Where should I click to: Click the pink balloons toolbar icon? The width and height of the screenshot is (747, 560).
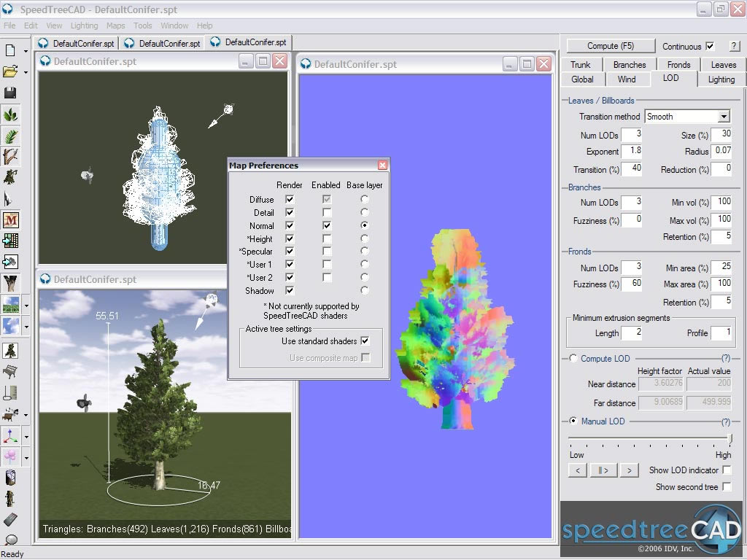pyautogui.click(x=10, y=456)
